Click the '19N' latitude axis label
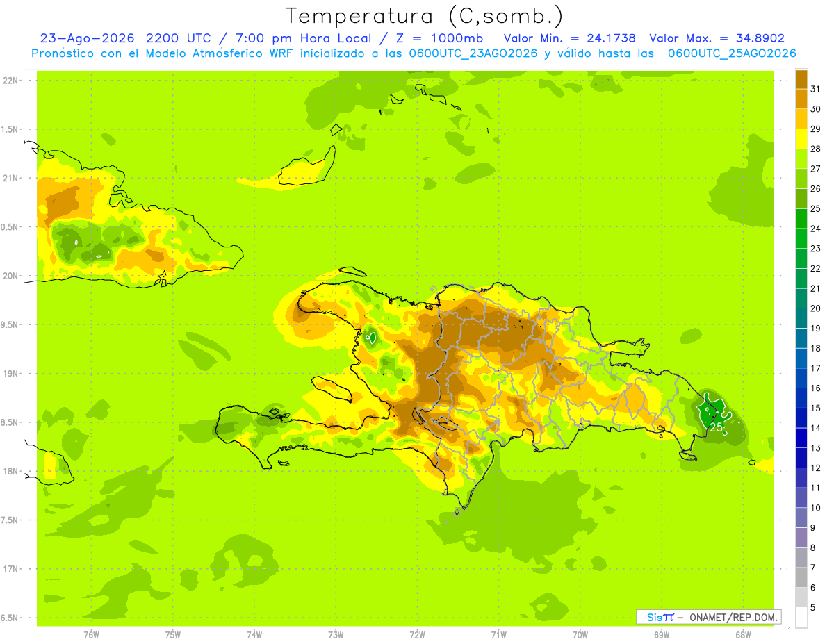 point(10,373)
